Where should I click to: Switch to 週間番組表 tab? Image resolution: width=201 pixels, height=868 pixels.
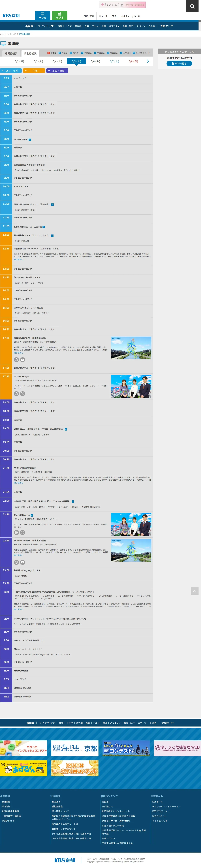tap(11, 54)
